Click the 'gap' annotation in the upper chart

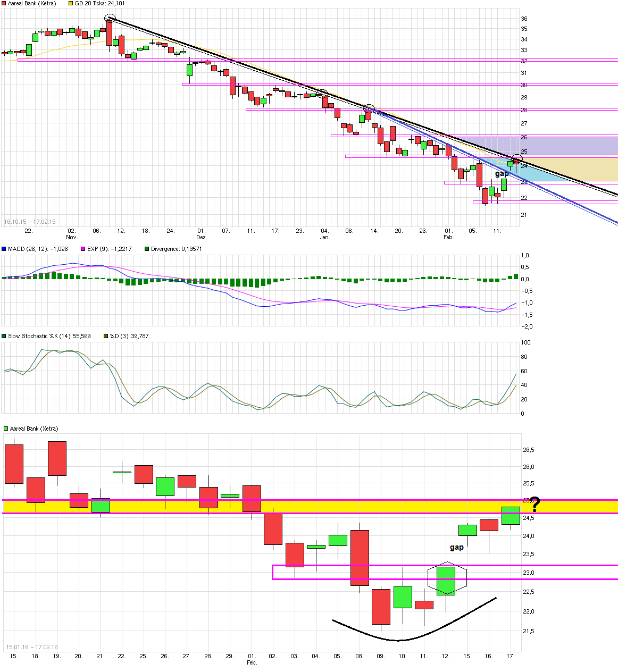(502, 173)
